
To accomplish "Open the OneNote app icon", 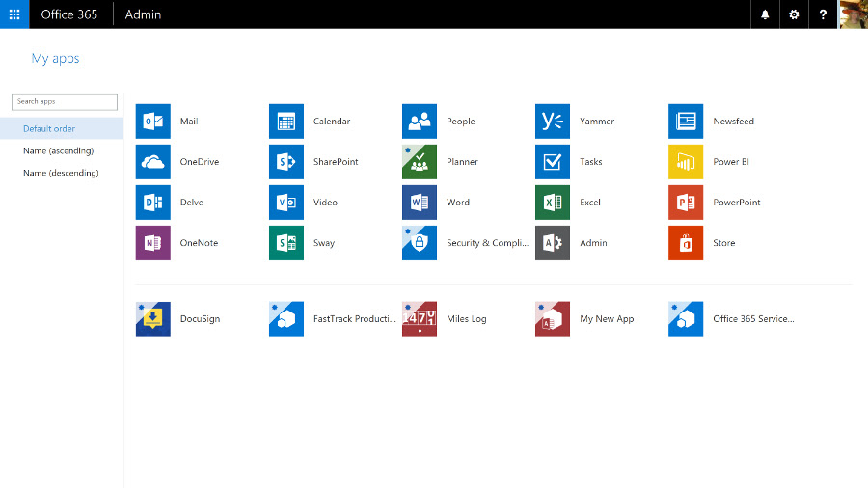I will pyautogui.click(x=152, y=243).
